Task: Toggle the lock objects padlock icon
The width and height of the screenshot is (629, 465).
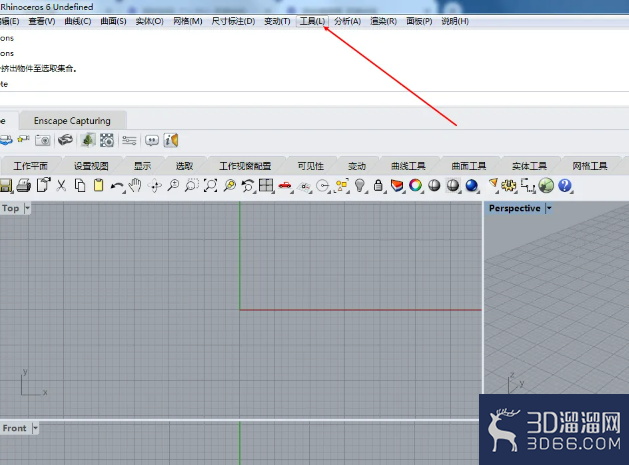Action: point(378,185)
